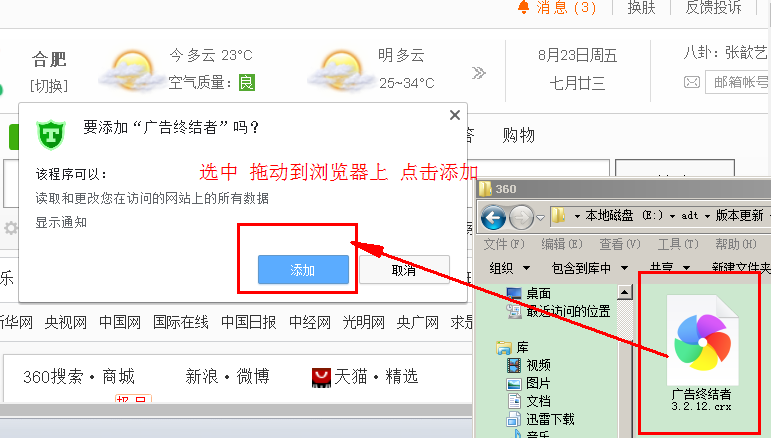The height and width of the screenshot is (438, 771).
Task: Open the 工具(T) menu
Action: point(678,244)
